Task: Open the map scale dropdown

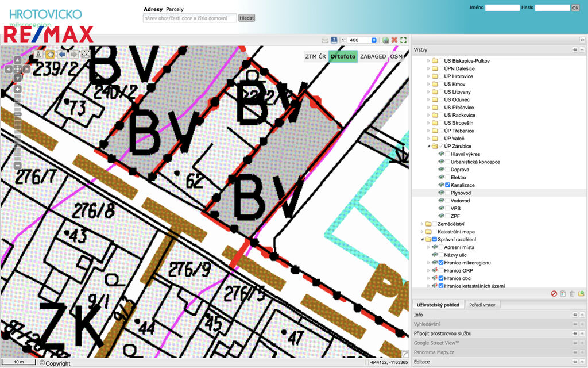Action: 374,40
